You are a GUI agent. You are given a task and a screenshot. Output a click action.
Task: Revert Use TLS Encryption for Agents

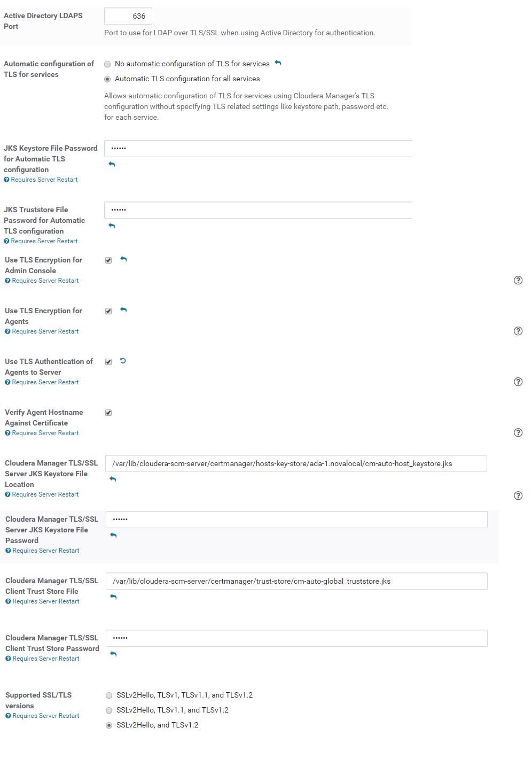[x=123, y=310]
